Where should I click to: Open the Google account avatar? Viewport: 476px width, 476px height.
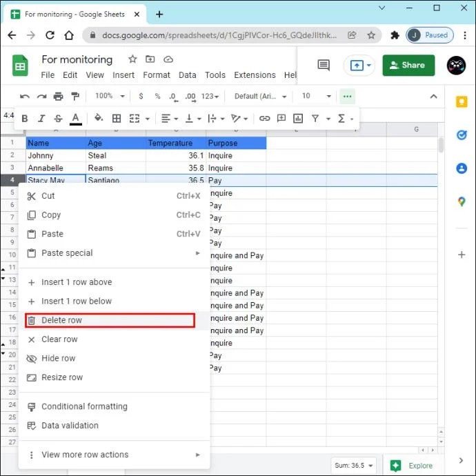pos(456,66)
